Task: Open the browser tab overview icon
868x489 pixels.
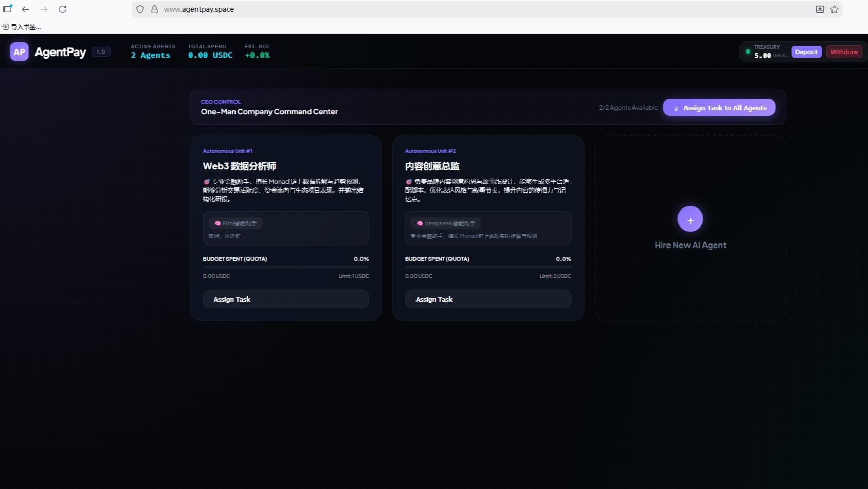Action: pyautogui.click(x=7, y=9)
